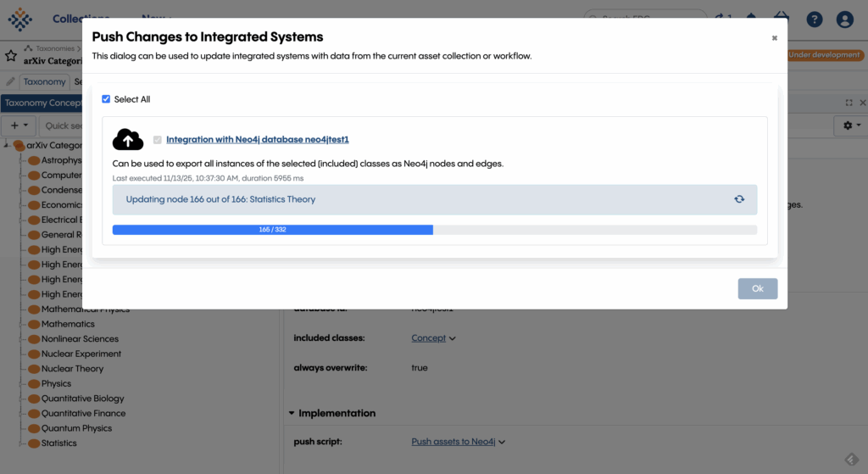
Task: Open the Integration with Neo4j database link
Action: [x=258, y=140]
